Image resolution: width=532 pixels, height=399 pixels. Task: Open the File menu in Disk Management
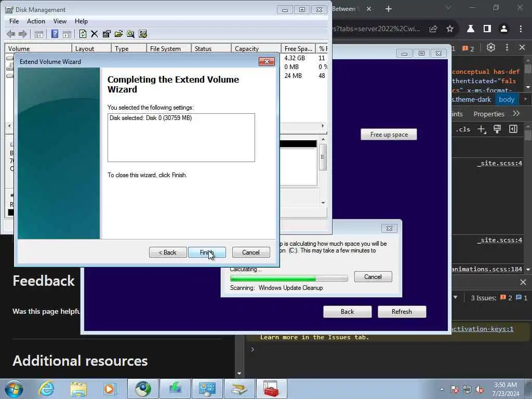point(14,21)
